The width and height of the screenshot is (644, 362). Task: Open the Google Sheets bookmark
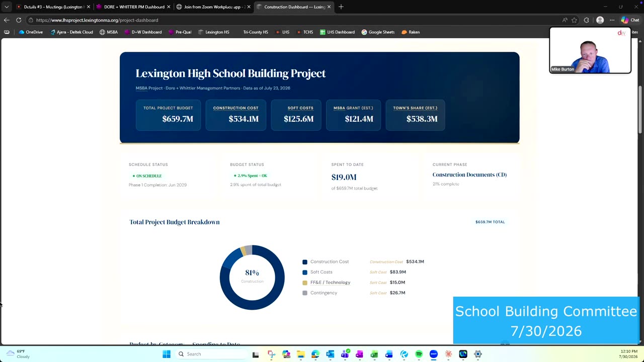coord(378,32)
